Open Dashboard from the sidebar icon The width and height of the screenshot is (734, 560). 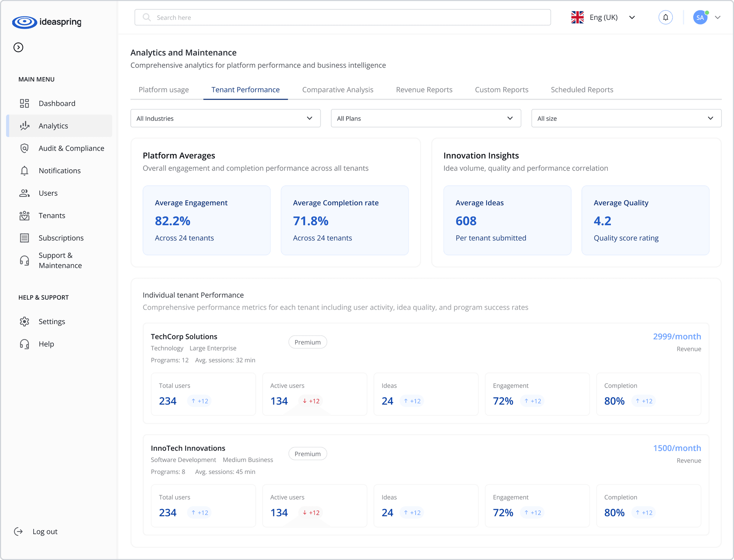24,104
